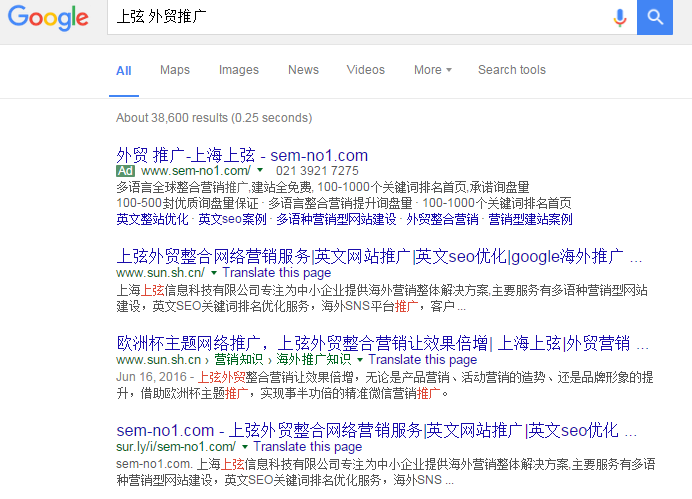Open Search tools
The width and height of the screenshot is (692, 499).
(512, 70)
